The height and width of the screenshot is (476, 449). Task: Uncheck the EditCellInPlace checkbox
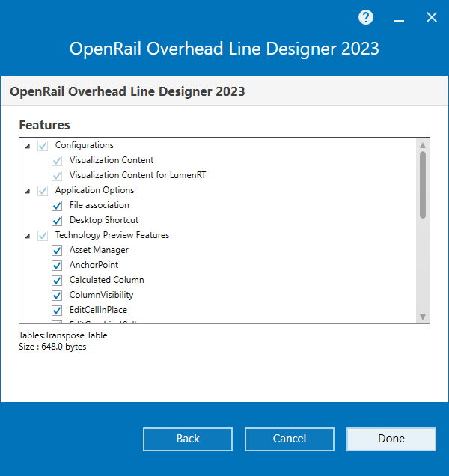pyautogui.click(x=57, y=311)
